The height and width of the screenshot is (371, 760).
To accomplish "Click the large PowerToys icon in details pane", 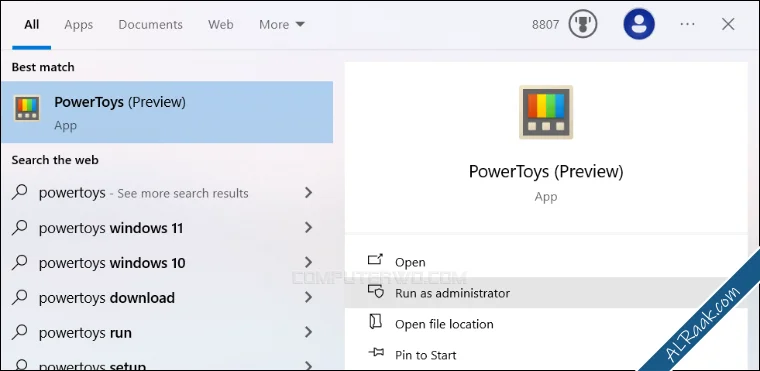I will point(546,112).
